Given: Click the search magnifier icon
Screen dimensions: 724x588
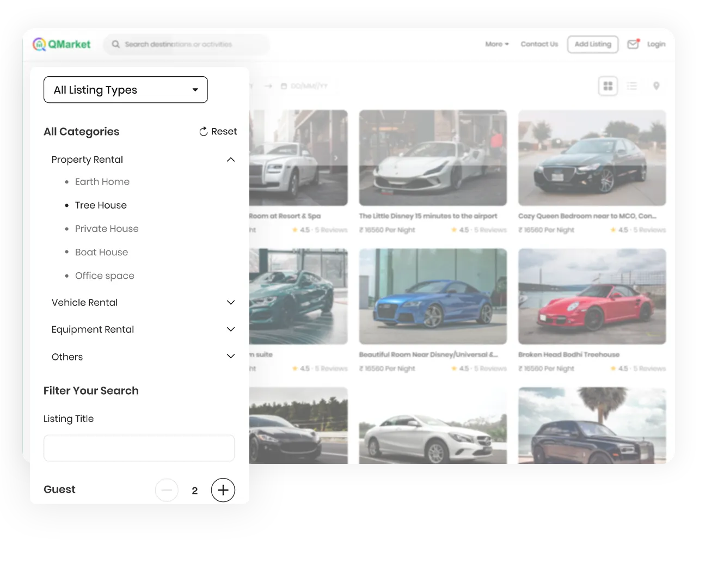Looking at the screenshot, I should 115,44.
